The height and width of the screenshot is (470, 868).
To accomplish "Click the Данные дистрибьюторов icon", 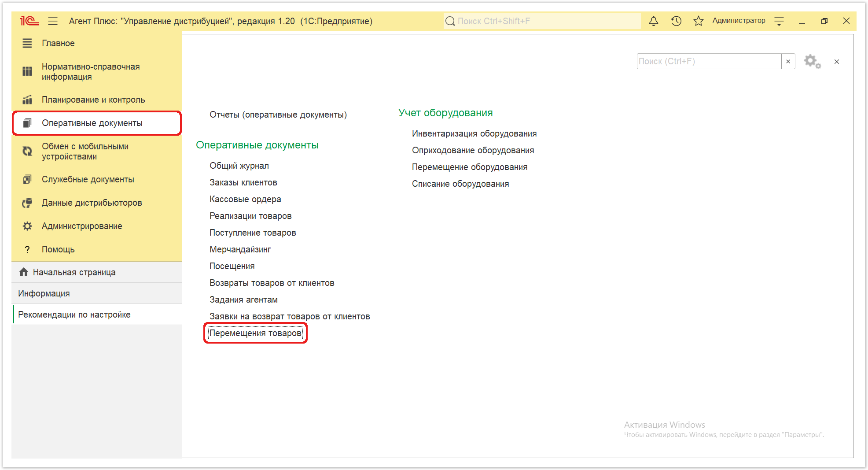I will pos(27,203).
